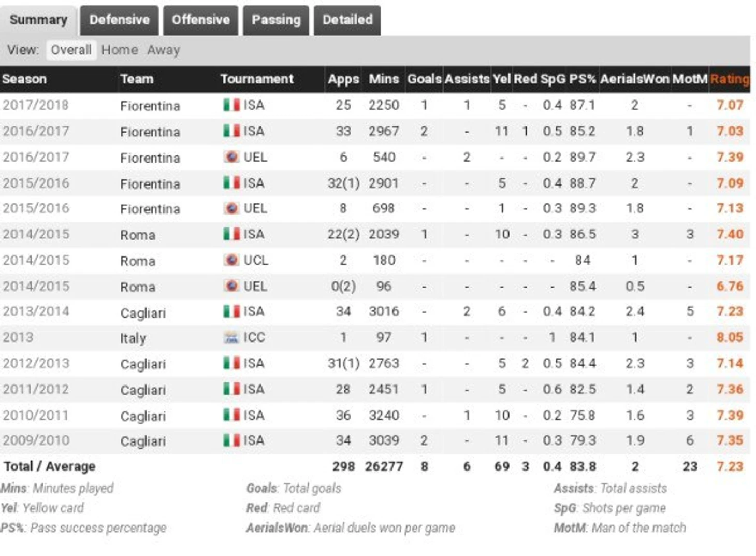Screen dimensions: 756x556
Task: Click the Italy flag icon in 2017/2018 row
Action: [231, 105]
